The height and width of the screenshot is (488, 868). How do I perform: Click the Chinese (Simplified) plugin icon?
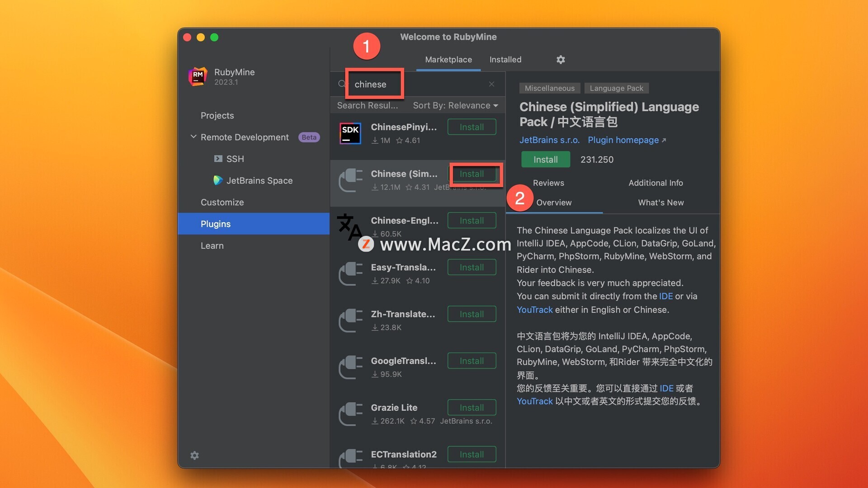[350, 180]
